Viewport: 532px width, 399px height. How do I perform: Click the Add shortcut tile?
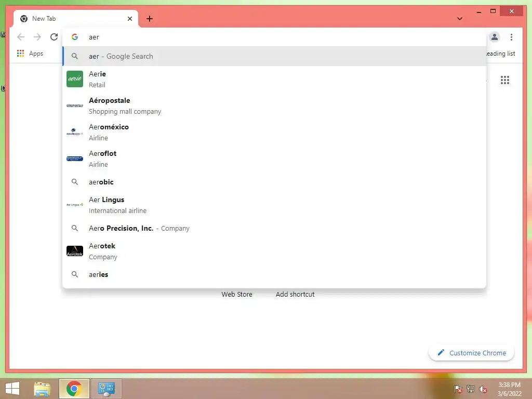point(295,294)
